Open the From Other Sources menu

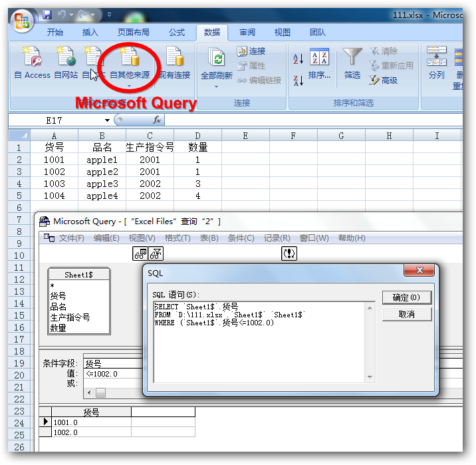coord(130,67)
